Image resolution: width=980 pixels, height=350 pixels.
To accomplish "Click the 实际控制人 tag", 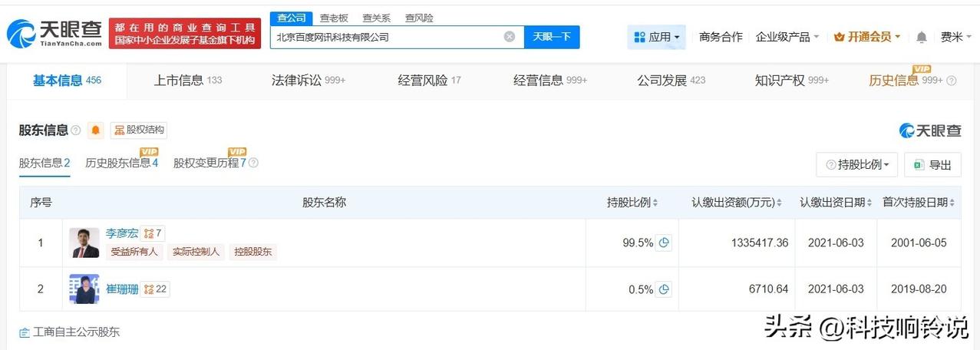I will click(x=196, y=252).
